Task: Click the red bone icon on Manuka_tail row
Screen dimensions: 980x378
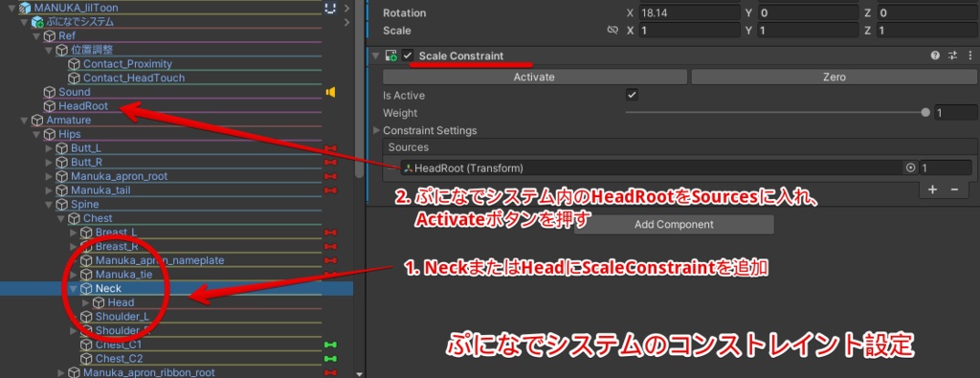Action: click(x=330, y=190)
